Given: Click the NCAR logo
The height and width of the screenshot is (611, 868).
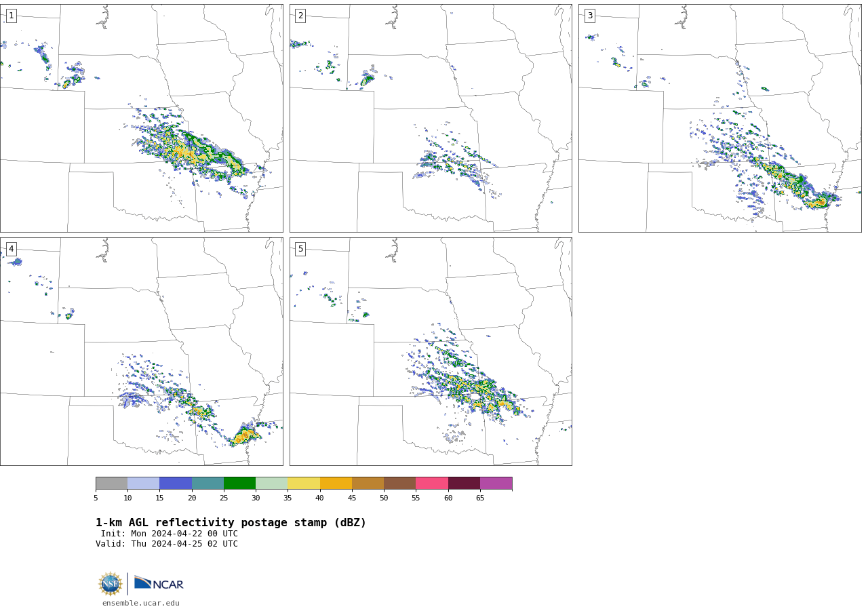Looking at the screenshot, I should tap(159, 583).
